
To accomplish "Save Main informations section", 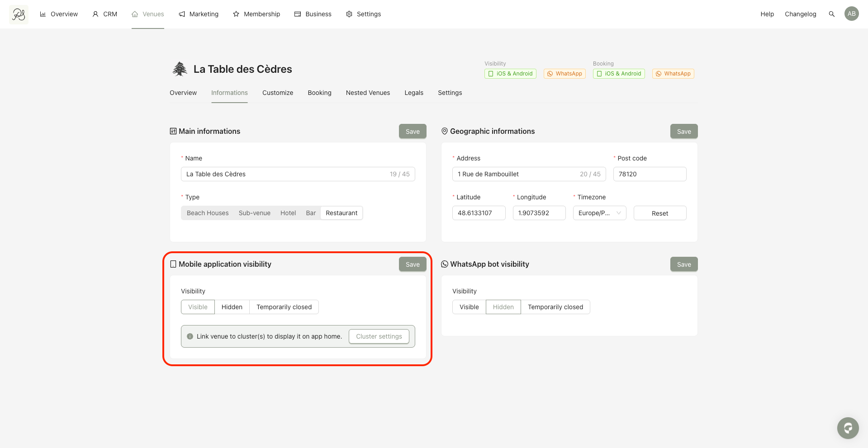I will point(412,132).
